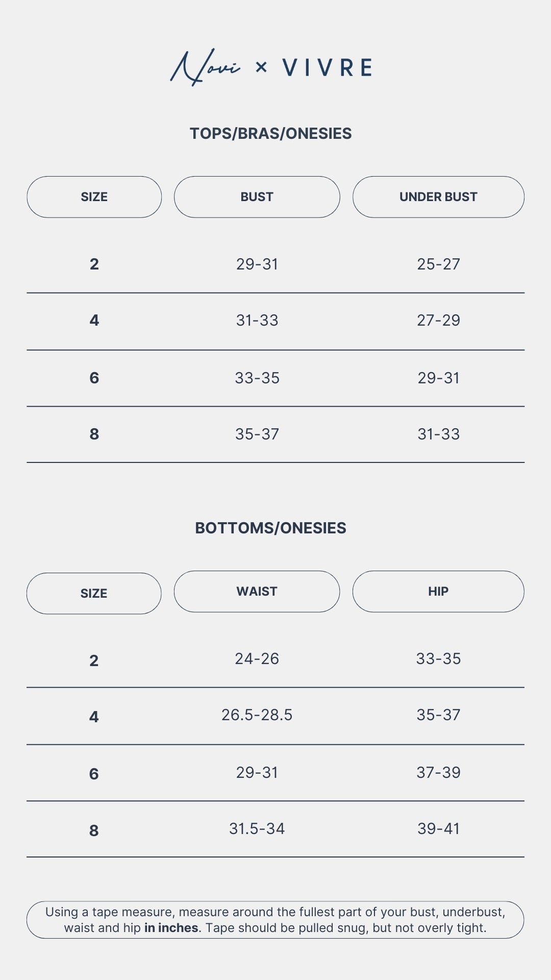Image resolution: width=551 pixels, height=980 pixels.
Task: Click the Novi script logo
Action: coord(205,67)
